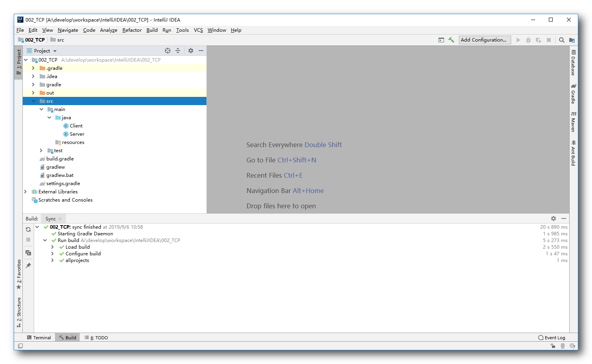Open the VCS menu

[x=198, y=30]
